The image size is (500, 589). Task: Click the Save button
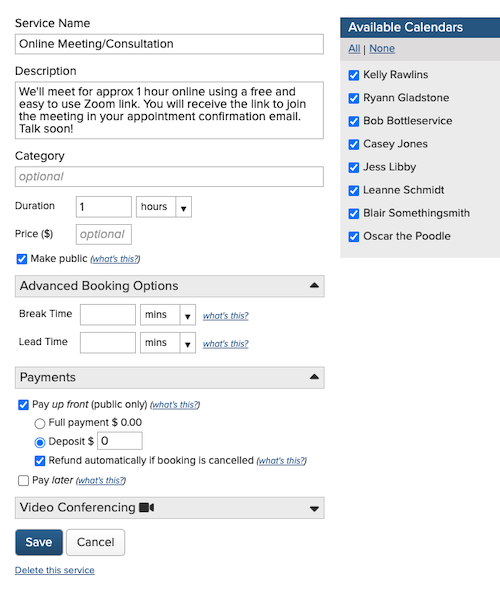[x=39, y=542]
